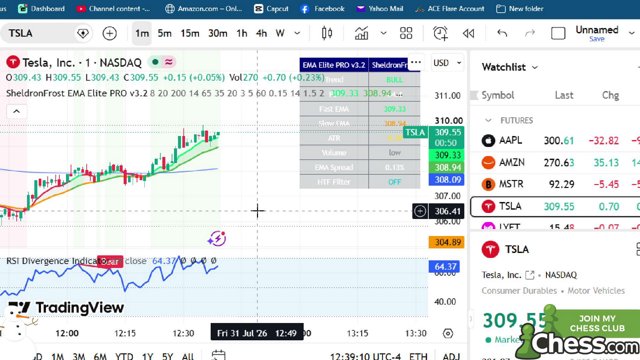The image size is (640, 360).
Task: Save the Unnamed chart layout
Action: pyautogui.click(x=596, y=39)
